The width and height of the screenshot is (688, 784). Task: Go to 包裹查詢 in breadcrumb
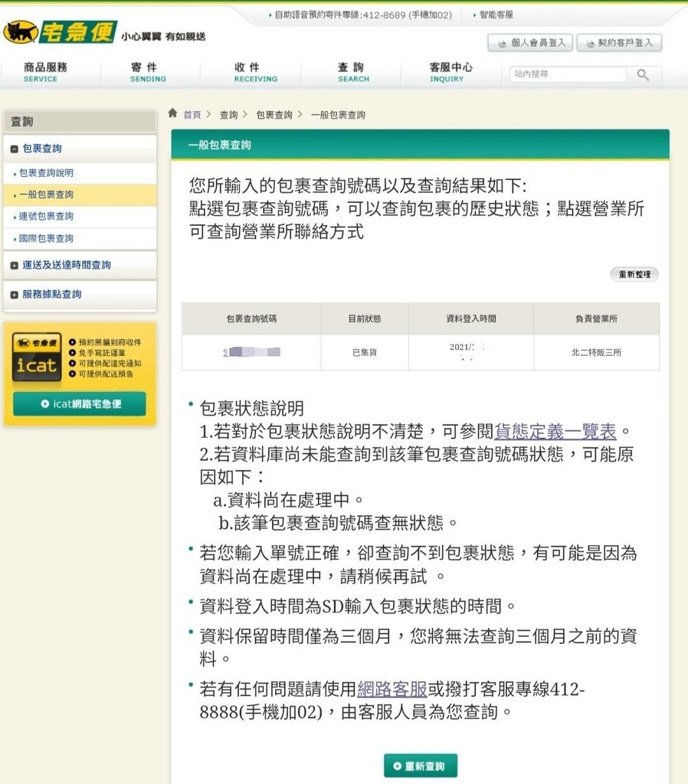click(274, 115)
